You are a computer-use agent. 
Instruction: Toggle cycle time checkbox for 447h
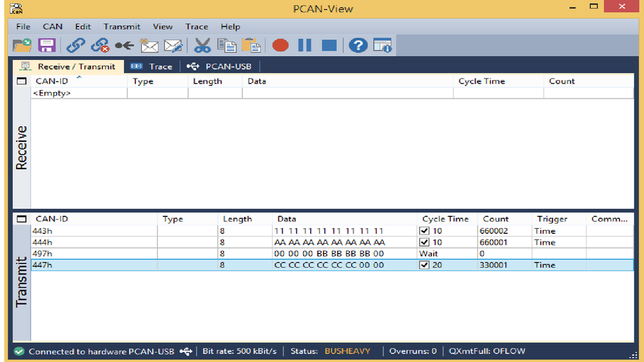[424, 265]
